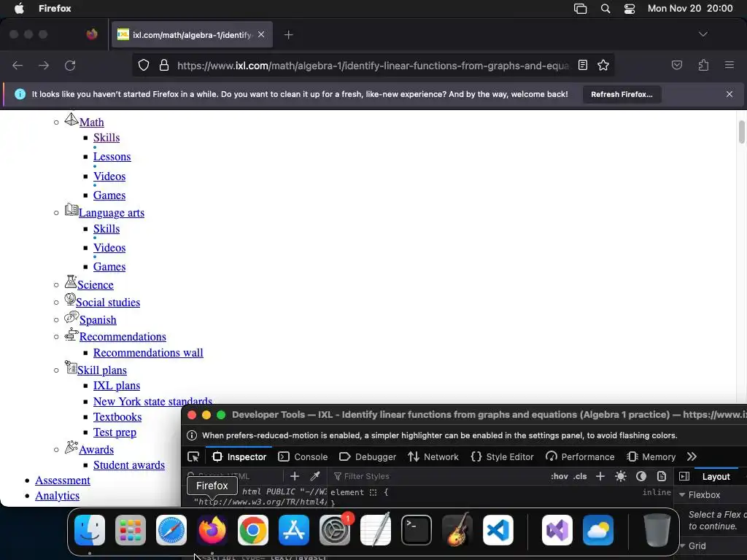The image size is (747, 560).
Task: Activate the DevTools element picker
Action: 193,456
